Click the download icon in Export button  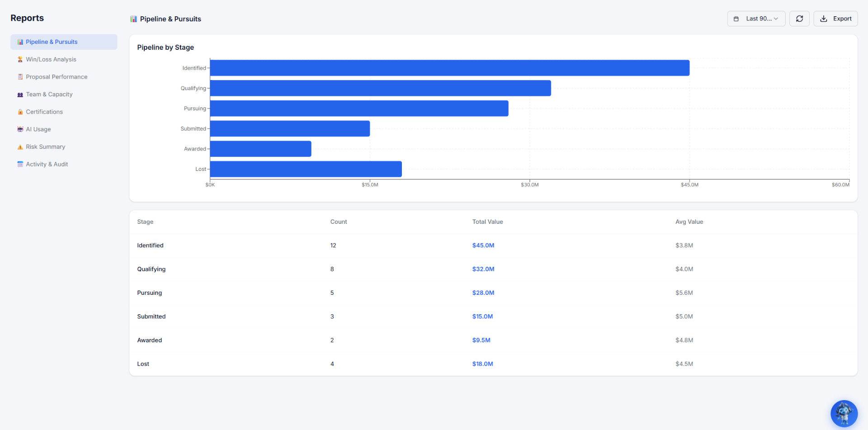tap(824, 19)
